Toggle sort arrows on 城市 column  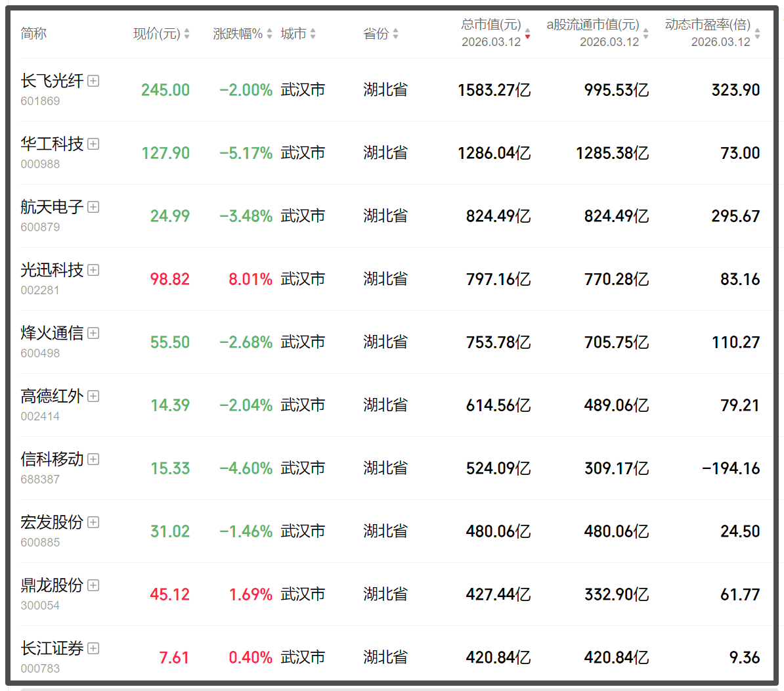313,33
